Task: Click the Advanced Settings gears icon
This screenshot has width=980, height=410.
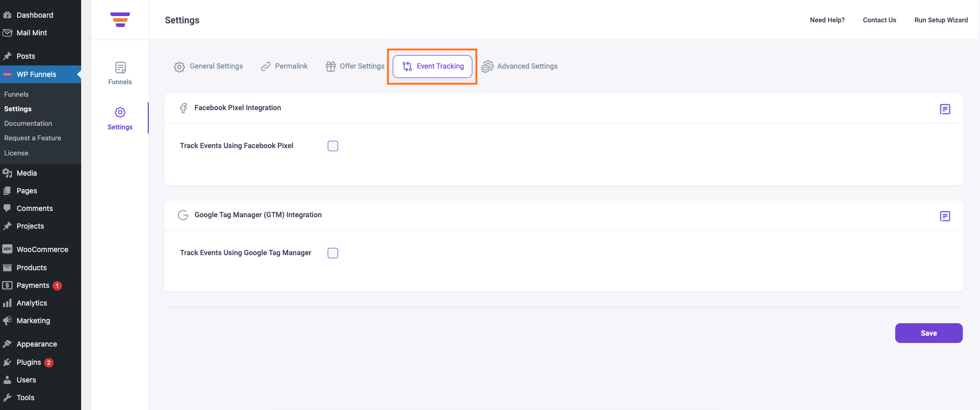Action: pos(487,67)
